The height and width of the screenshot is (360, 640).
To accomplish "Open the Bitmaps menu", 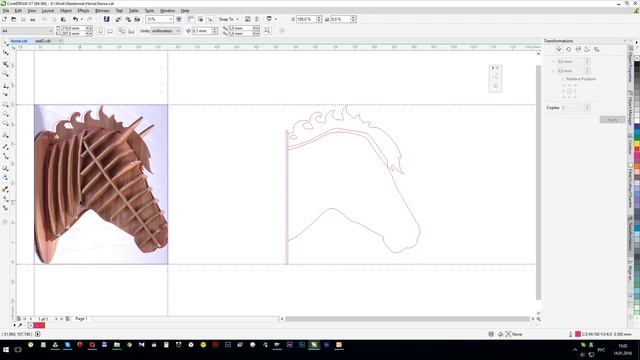I will click(102, 11).
